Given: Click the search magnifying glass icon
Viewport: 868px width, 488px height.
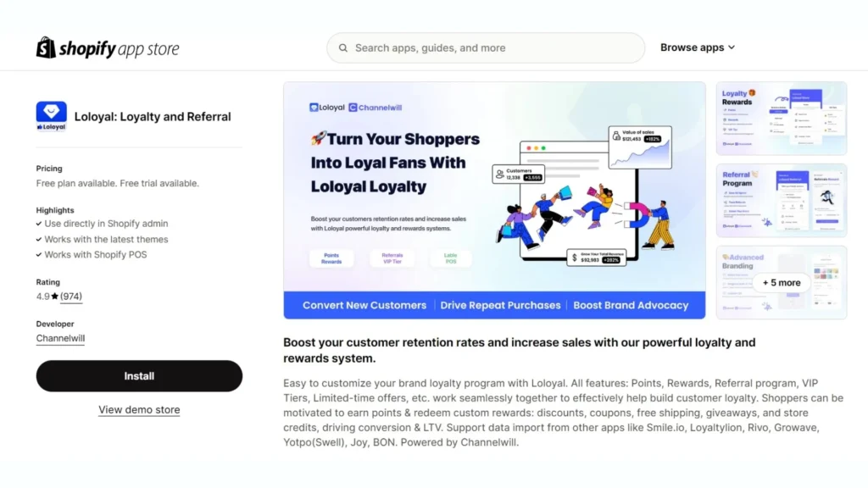Looking at the screenshot, I should point(342,47).
